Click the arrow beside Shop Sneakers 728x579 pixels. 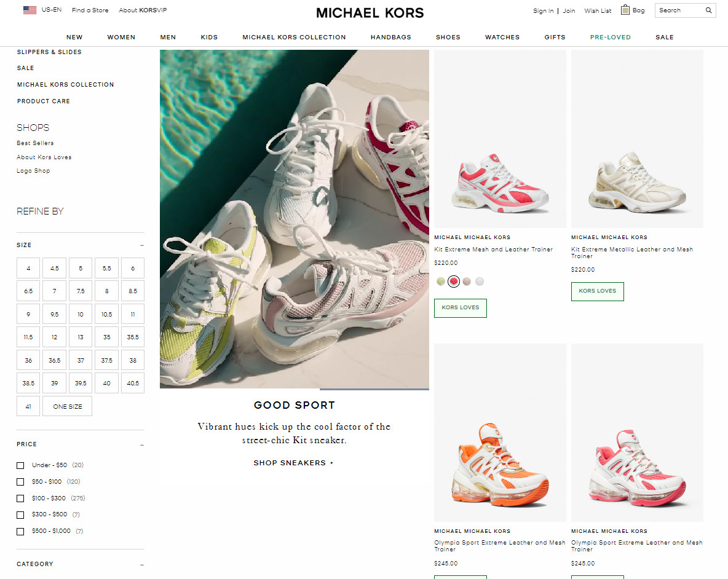(x=331, y=463)
